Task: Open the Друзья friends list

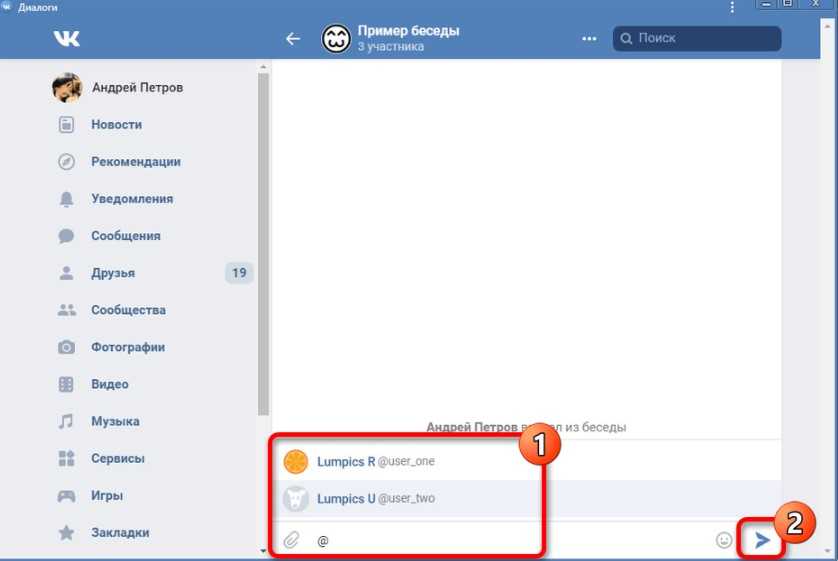Action: coord(112,273)
